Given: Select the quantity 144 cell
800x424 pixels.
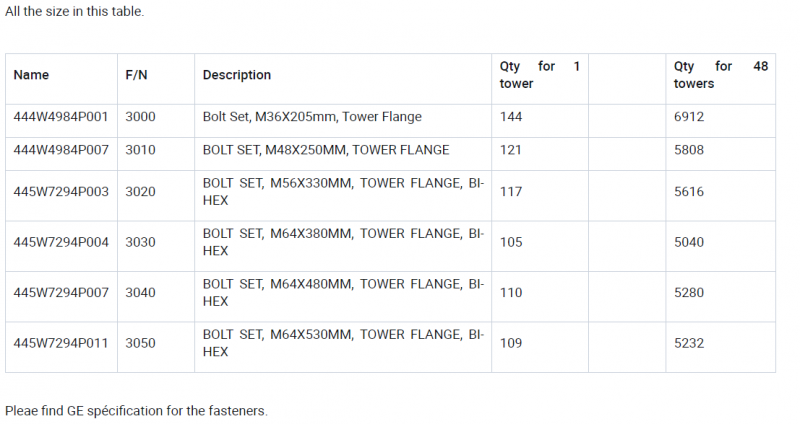Looking at the screenshot, I should pyautogui.click(x=511, y=117).
